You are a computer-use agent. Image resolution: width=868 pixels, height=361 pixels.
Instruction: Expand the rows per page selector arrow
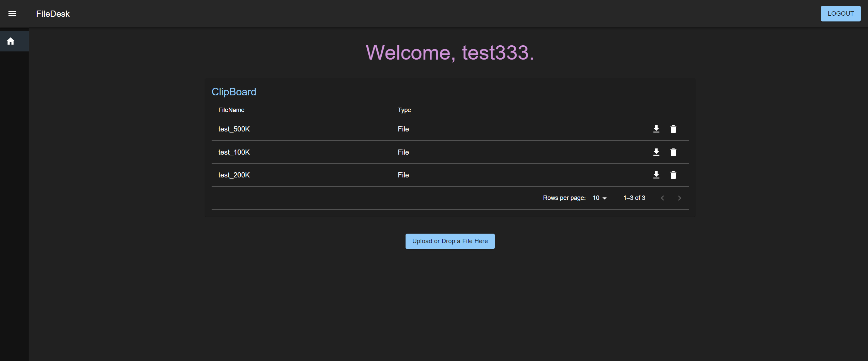click(605, 198)
